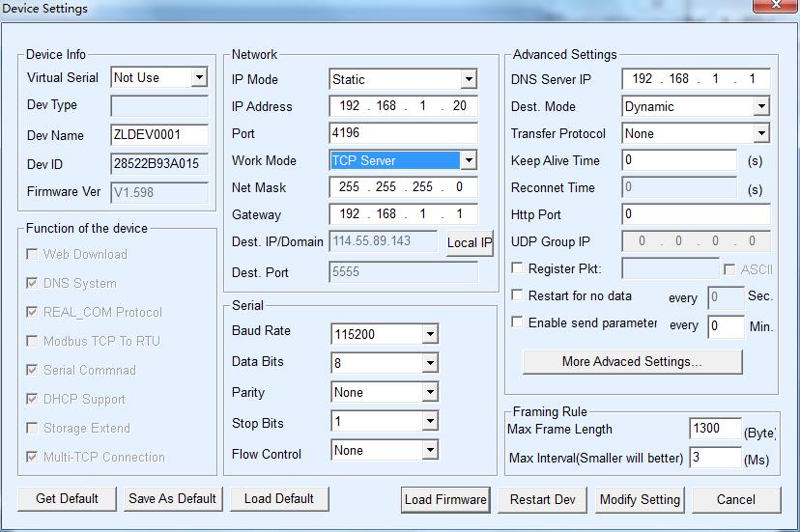
Task: Click the Dev Name input field
Action: click(x=159, y=135)
